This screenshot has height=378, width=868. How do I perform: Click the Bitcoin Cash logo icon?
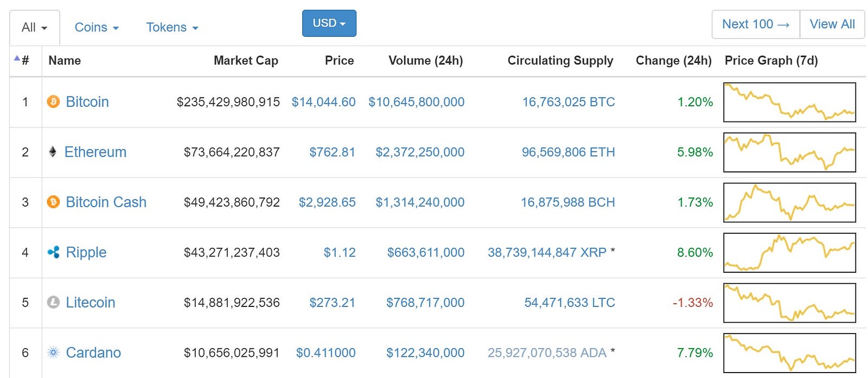pyautogui.click(x=53, y=202)
